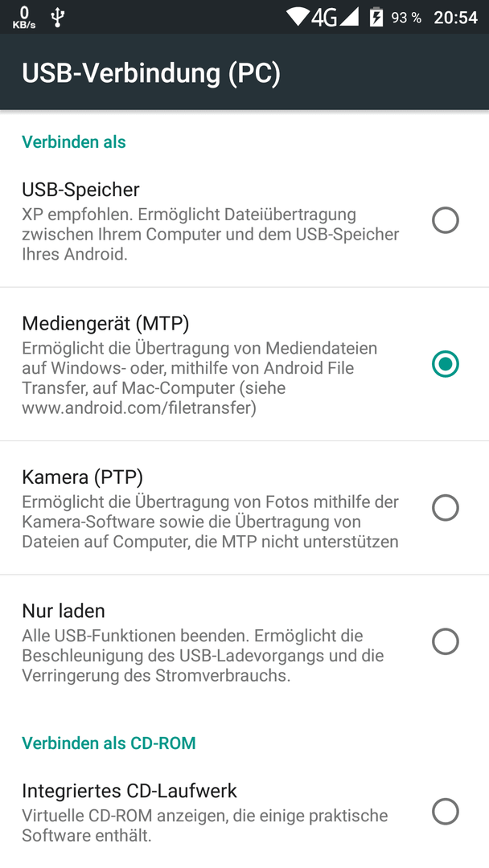Enable the Integriertes CD-Laufwerk radio button
The height and width of the screenshot is (868, 489).
point(446,812)
